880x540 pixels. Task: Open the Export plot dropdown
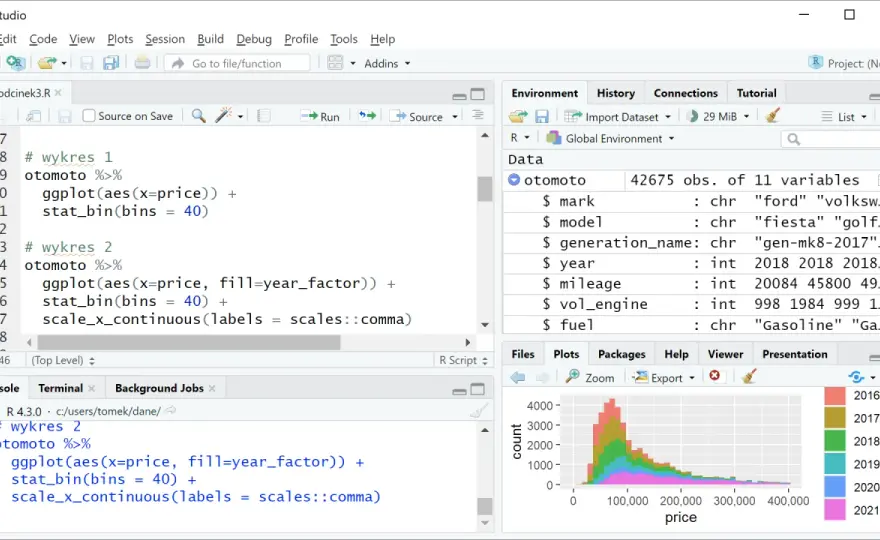click(x=664, y=377)
